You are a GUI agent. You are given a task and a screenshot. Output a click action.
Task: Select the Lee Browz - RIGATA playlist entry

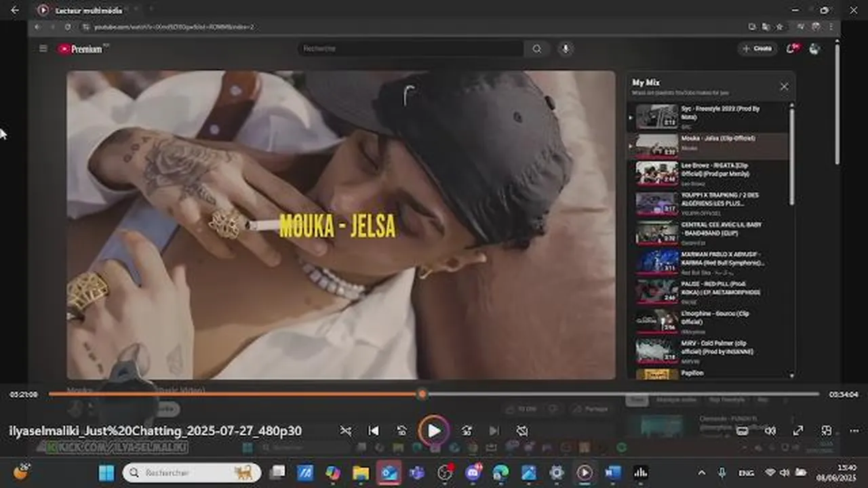tap(708, 174)
